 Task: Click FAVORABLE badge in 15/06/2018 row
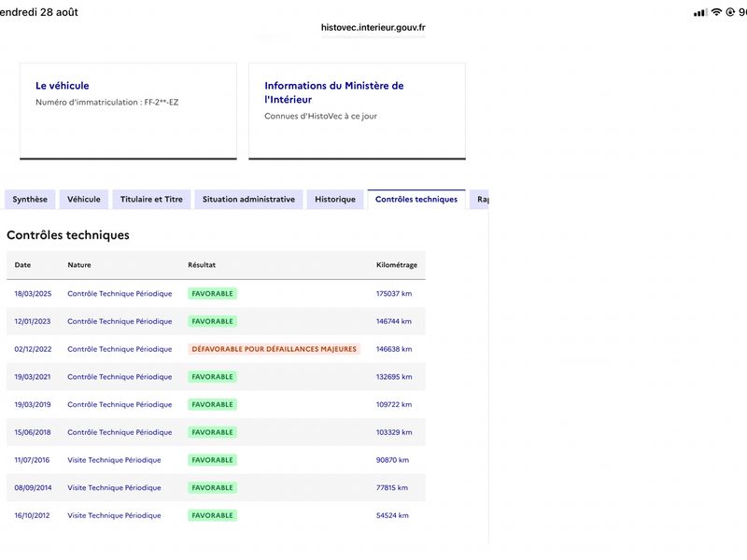coord(213,432)
